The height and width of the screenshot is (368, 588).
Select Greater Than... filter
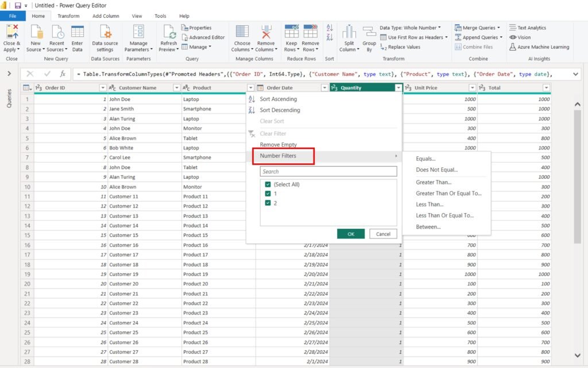pyautogui.click(x=434, y=182)
